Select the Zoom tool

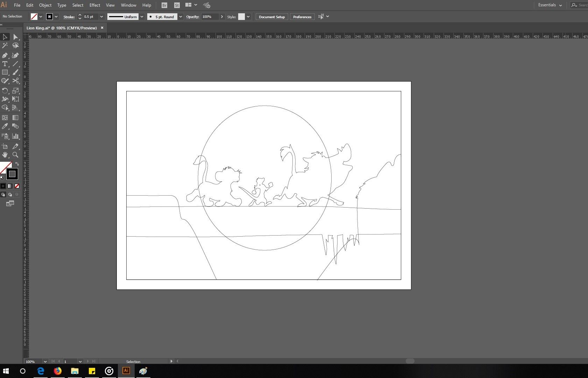(x=15, y=155)
